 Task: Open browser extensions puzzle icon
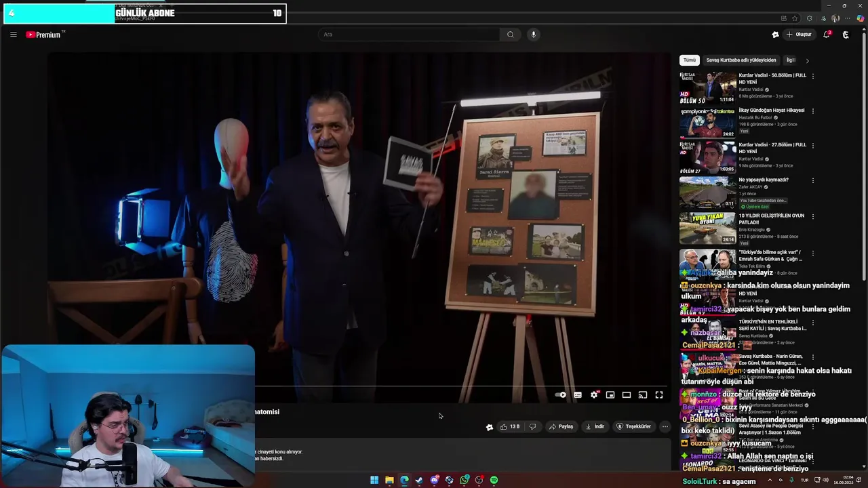tap(810, 18)
